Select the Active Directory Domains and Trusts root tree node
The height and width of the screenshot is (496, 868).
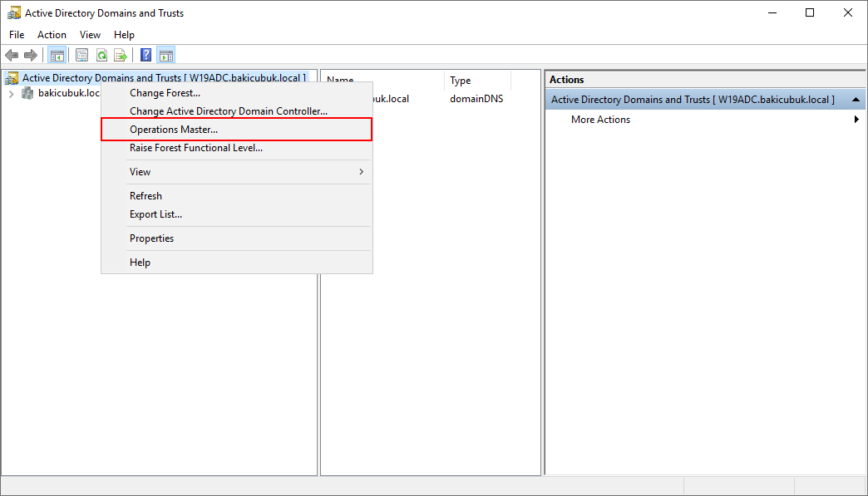[164, 78]
